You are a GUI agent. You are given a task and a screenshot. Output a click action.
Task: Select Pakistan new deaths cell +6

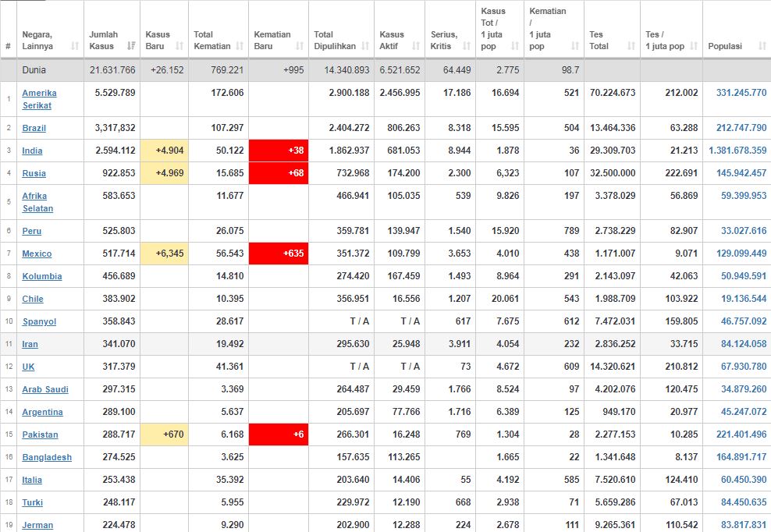(279, 434)
